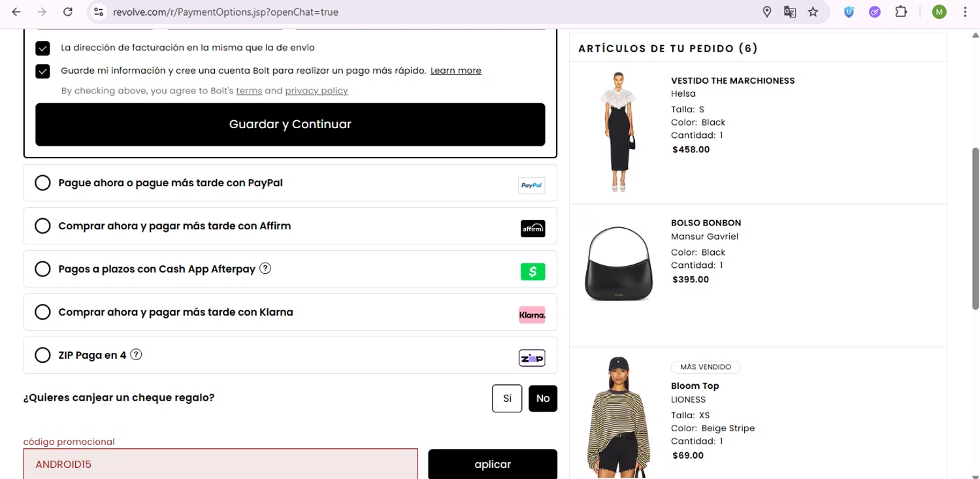980x479 pixels.
Task: Go forward in browser history
Action: click(x=42, y=12)
